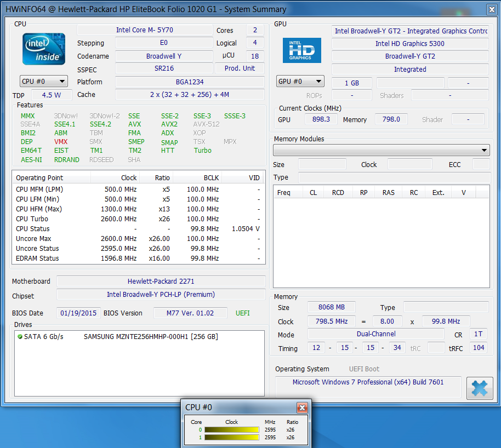Screen dimensions: 501x448
Task: Click the Ratio column header
Action: (x=156, y=178)
